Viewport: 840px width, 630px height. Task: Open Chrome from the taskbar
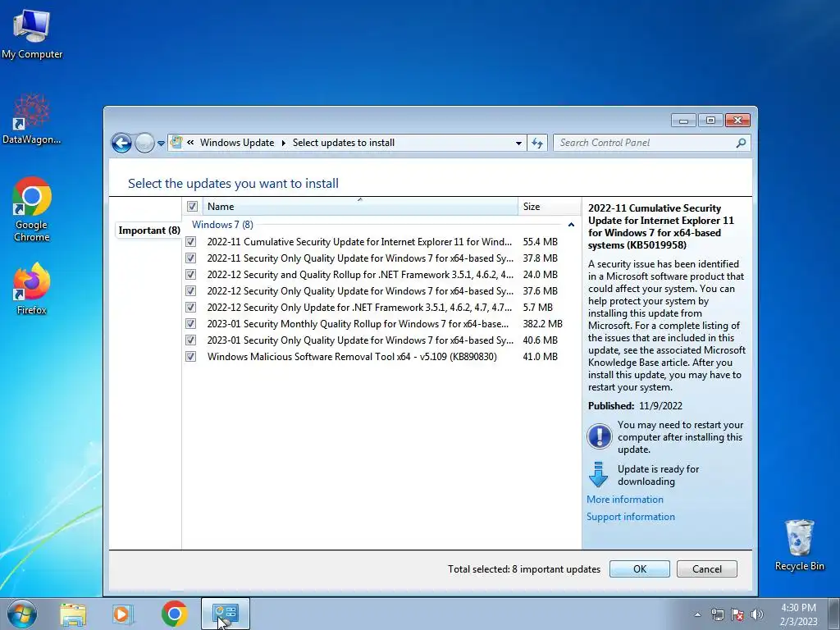pos(174,614)
